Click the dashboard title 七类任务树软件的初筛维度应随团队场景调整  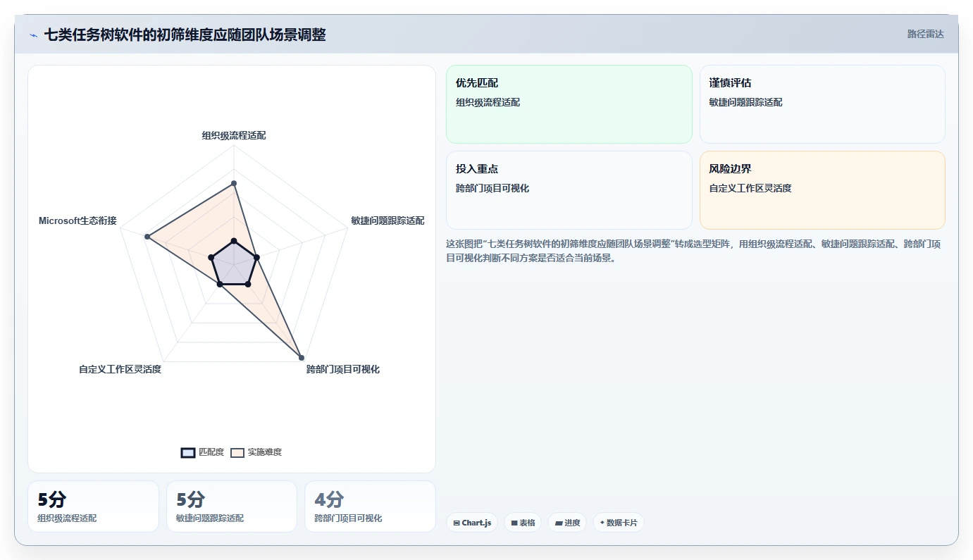(185, 35)
